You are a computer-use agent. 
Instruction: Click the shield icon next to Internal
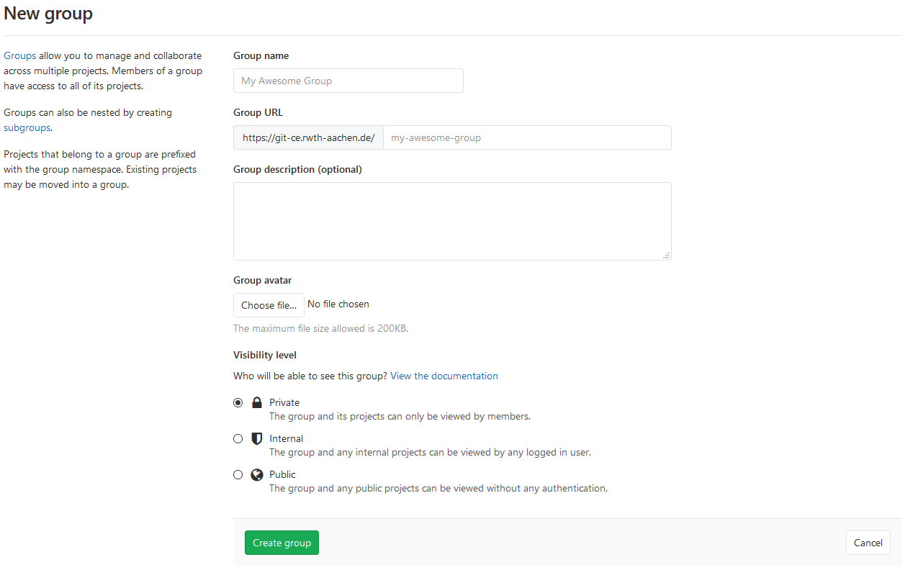(x=257, y=439)
